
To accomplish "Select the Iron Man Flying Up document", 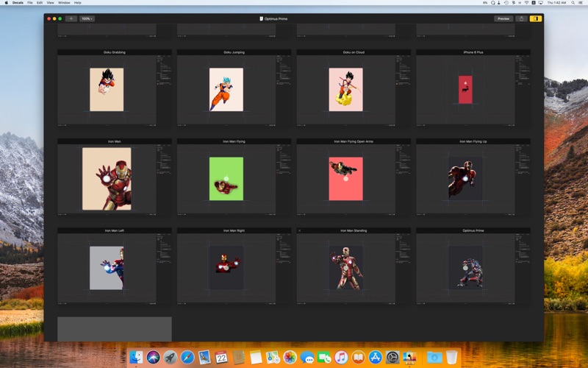I will click(x=473, y=177).
